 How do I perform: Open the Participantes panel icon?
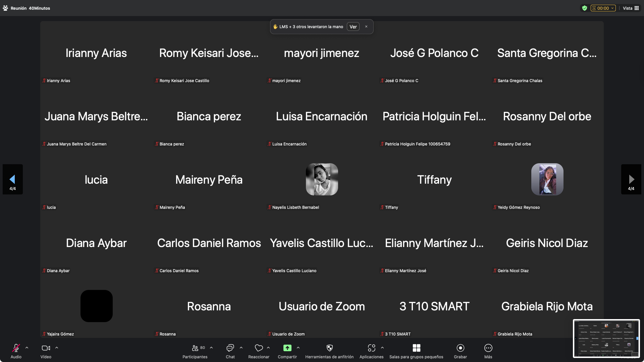(195, 348)
